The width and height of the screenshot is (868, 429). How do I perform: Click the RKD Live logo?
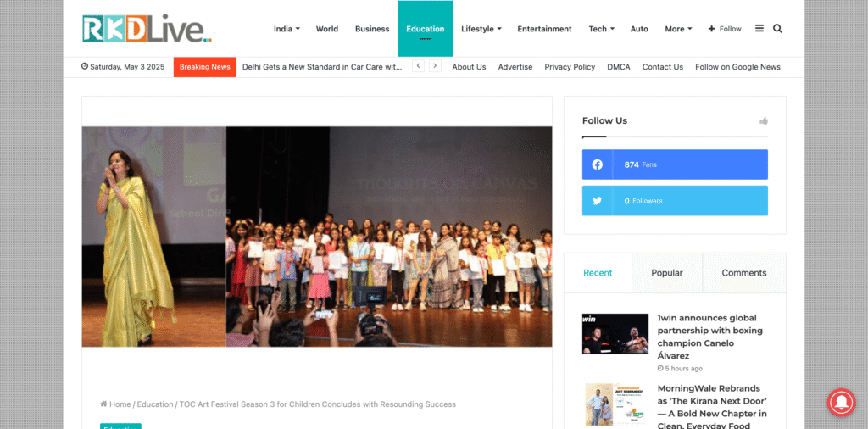[x=147, y=28]
